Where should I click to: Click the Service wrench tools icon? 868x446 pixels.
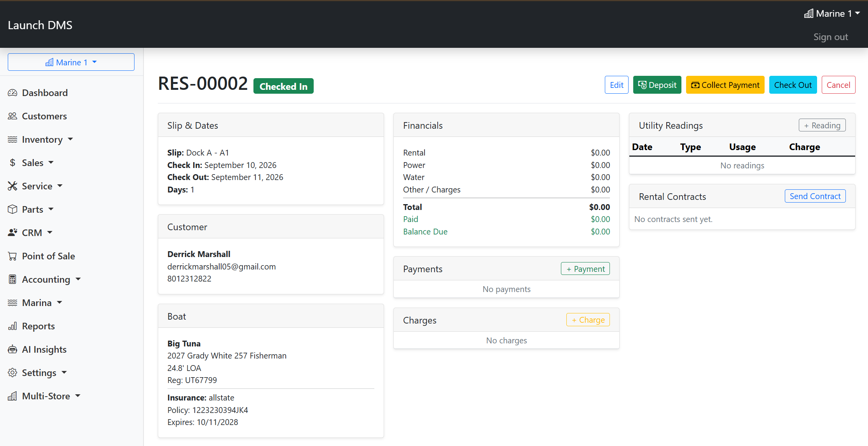12,186
